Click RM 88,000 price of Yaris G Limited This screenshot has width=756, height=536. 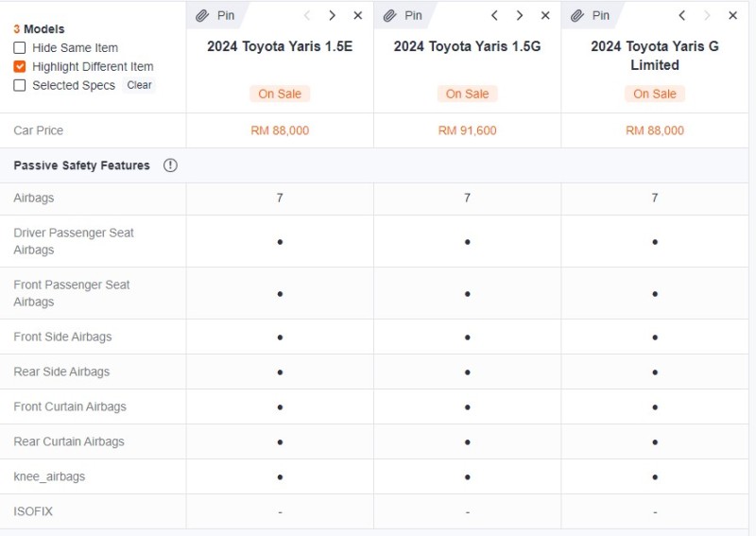(655, 130)
